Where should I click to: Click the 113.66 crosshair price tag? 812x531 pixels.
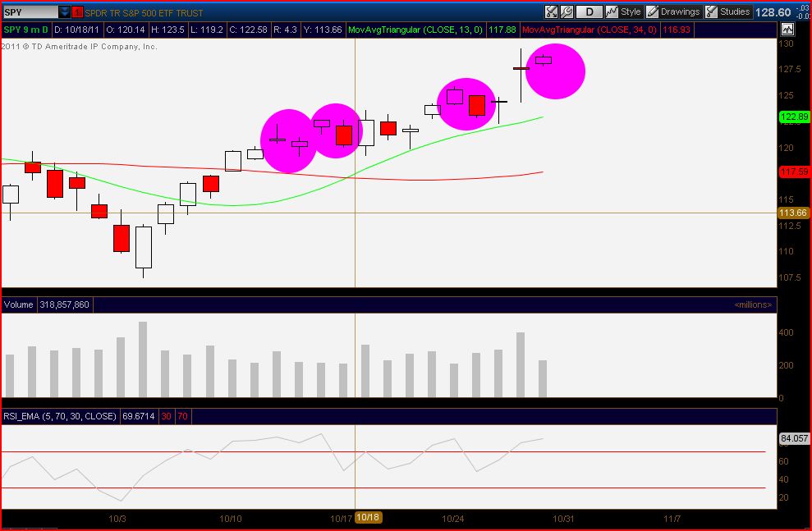(793, 213)
